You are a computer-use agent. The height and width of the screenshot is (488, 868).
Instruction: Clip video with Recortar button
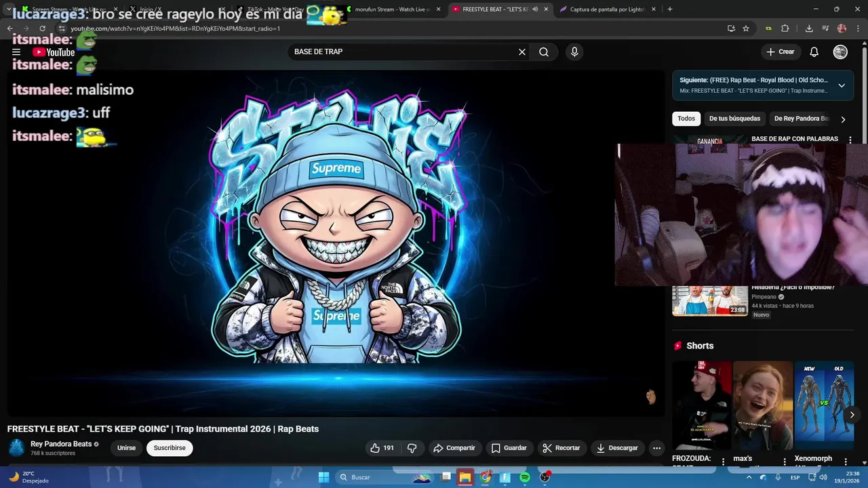point(561,448)
